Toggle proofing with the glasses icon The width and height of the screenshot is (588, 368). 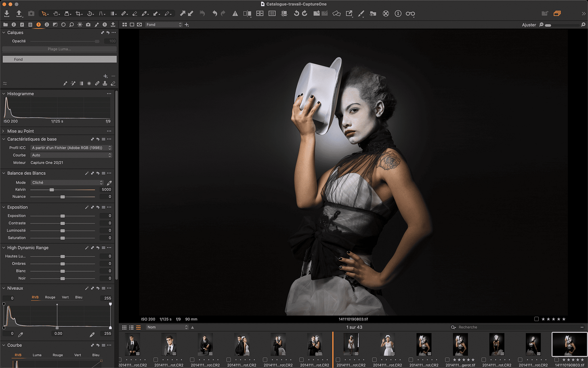click(410, 14)
